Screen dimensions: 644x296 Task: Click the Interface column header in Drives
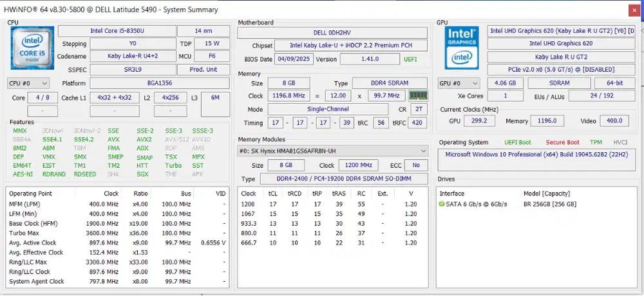[x=453, y=193]
